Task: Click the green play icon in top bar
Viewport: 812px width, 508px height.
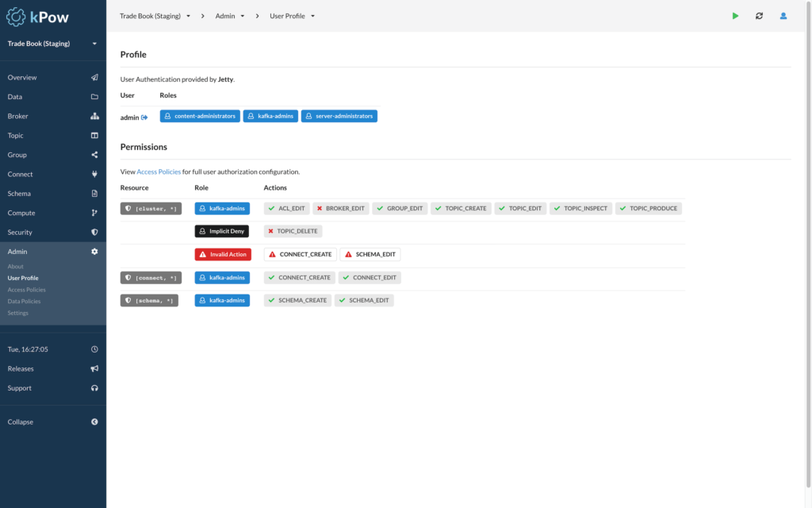Action: (x=735, y=15)
